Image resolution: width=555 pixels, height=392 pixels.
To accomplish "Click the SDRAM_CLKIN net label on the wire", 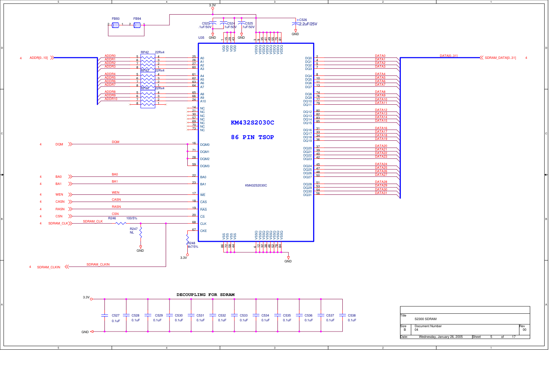I will click(x=98, y=264).
